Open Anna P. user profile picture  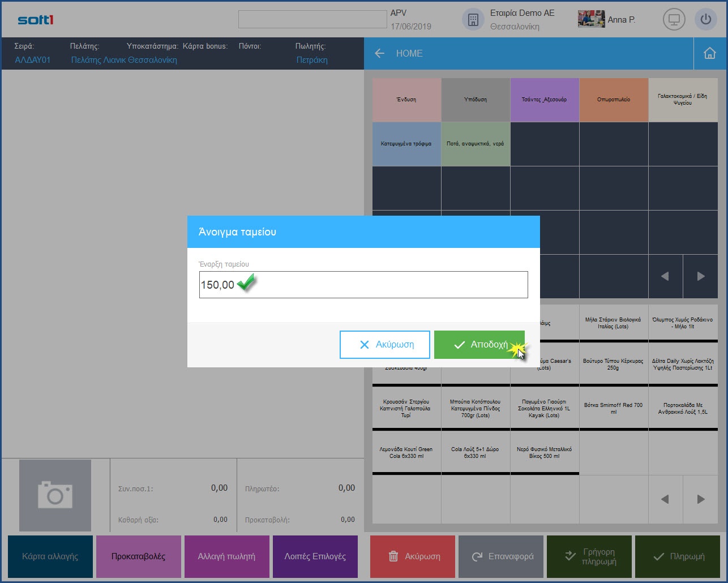click(x=591, y=19)
